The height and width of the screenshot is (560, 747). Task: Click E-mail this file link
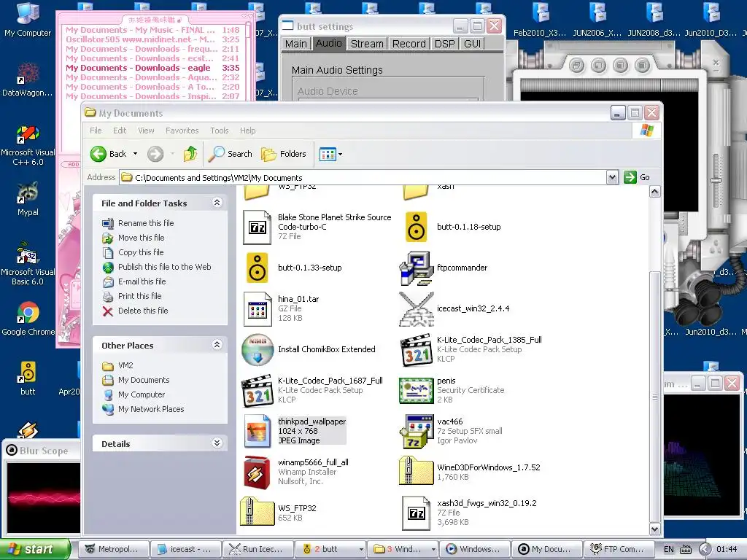pos(142,281)
